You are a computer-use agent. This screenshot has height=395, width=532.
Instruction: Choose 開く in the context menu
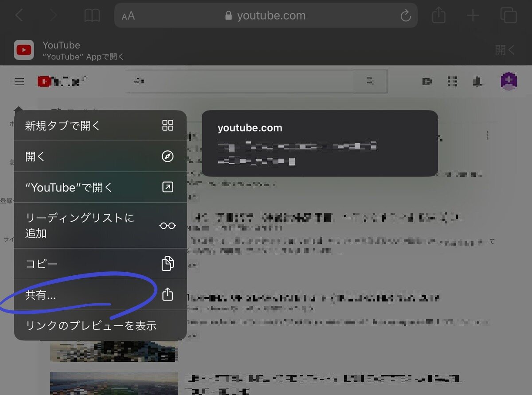[x=100, y=156]
